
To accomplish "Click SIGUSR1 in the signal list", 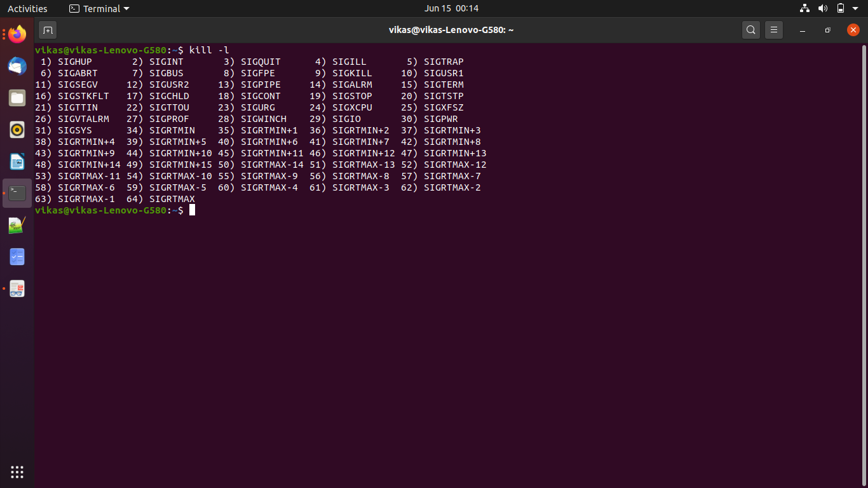I will [x=444, y=73].
